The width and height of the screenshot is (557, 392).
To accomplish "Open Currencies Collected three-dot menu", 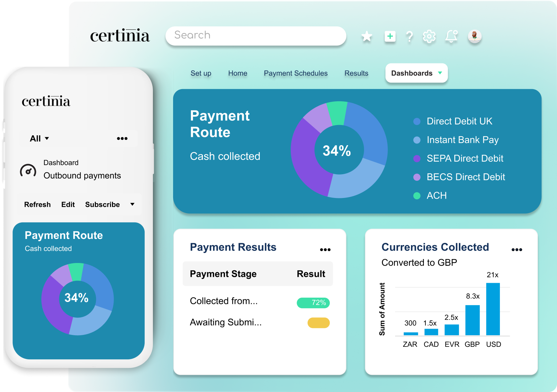I will 517,250.
